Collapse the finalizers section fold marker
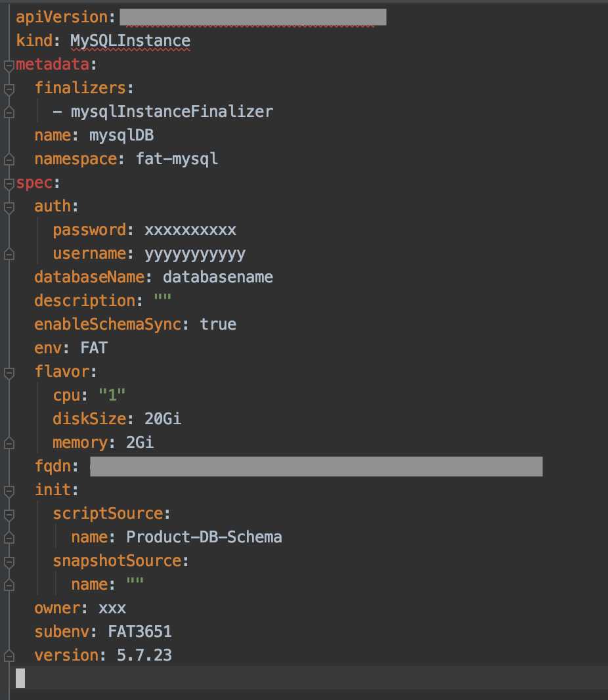The height and width of the screenshot is (700, 608). point(9,89)
